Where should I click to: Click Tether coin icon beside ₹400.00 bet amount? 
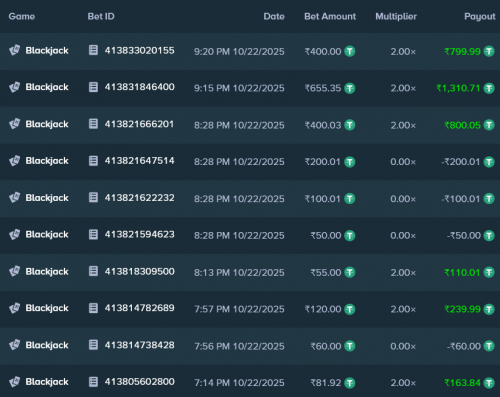point(350,51)
